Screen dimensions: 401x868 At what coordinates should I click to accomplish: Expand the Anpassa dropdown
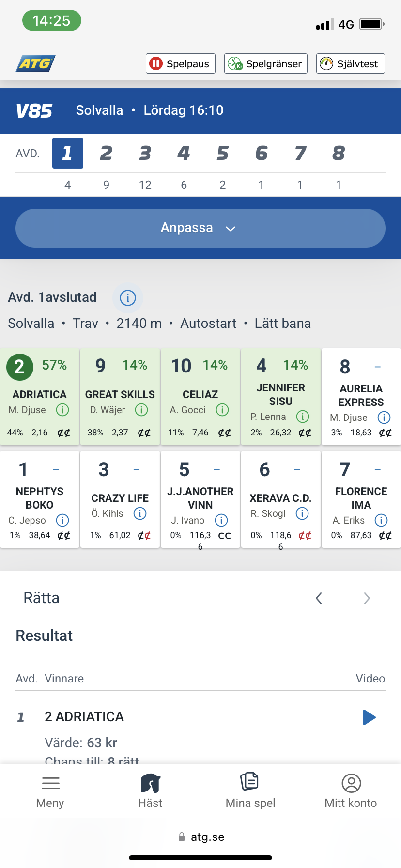(200, 228)
